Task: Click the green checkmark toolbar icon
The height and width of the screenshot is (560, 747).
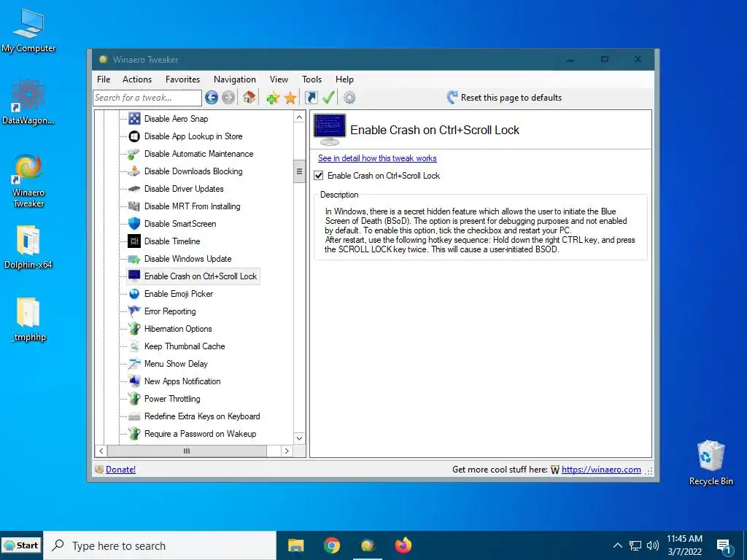Action: [x=328, y=98]
